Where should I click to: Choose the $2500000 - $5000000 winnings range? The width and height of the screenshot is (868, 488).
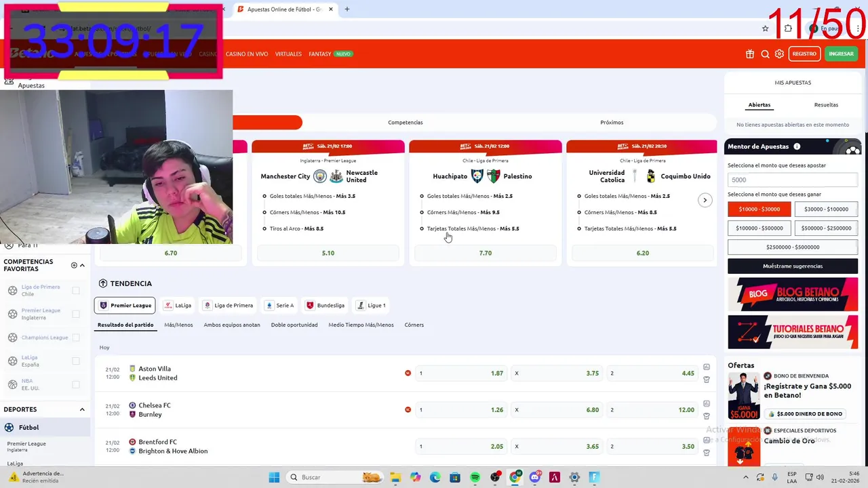(x=793, y=247)
